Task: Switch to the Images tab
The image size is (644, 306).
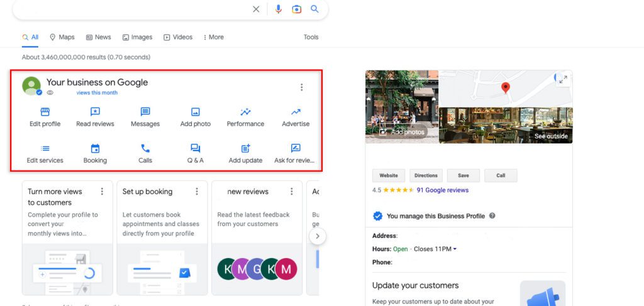Action: click(137, 37)
